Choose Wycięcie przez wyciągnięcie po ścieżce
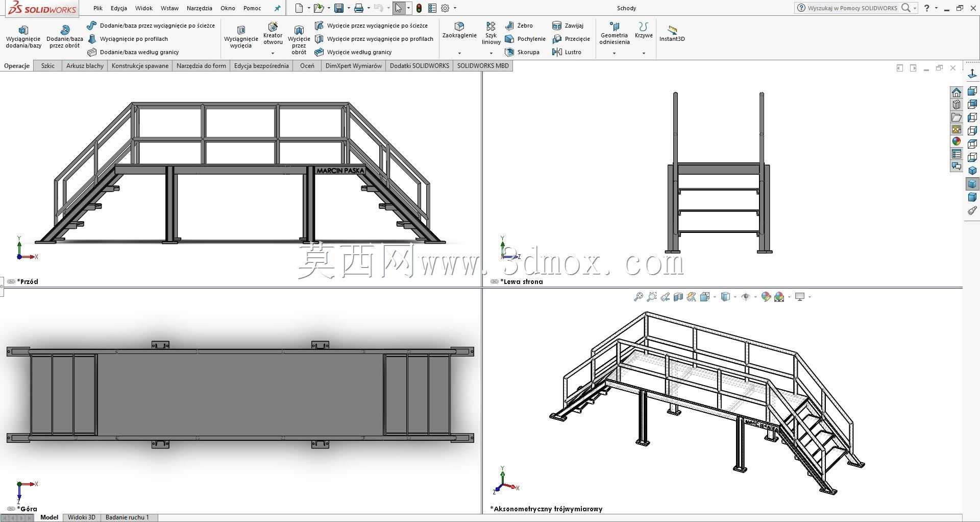This screenshot has width=980, height=522. tap(372, 26)
